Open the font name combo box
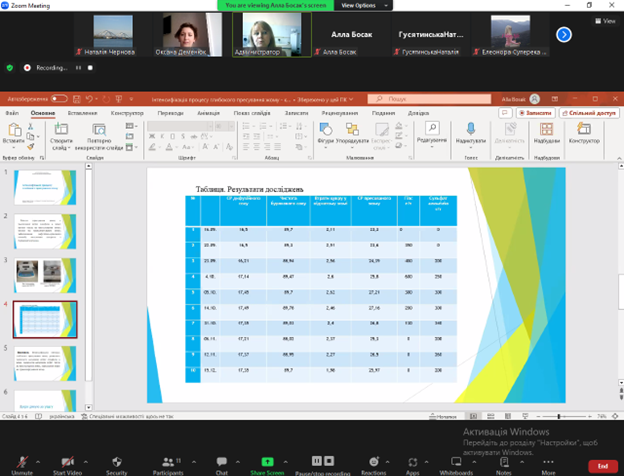This screenshot has height=476, width=624. coord(180,126)
